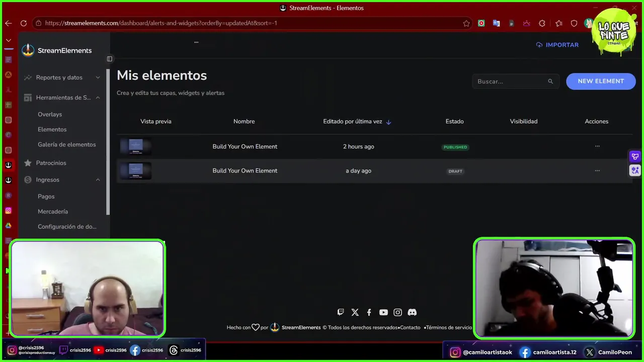Follow the Términos de servicio footer link

click(x=449, y=327)
